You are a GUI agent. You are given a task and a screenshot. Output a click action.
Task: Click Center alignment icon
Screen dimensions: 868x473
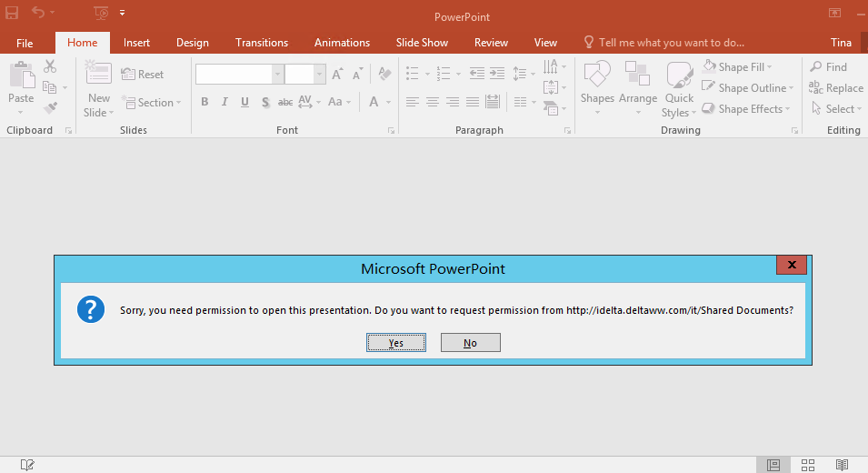(433, 102)
